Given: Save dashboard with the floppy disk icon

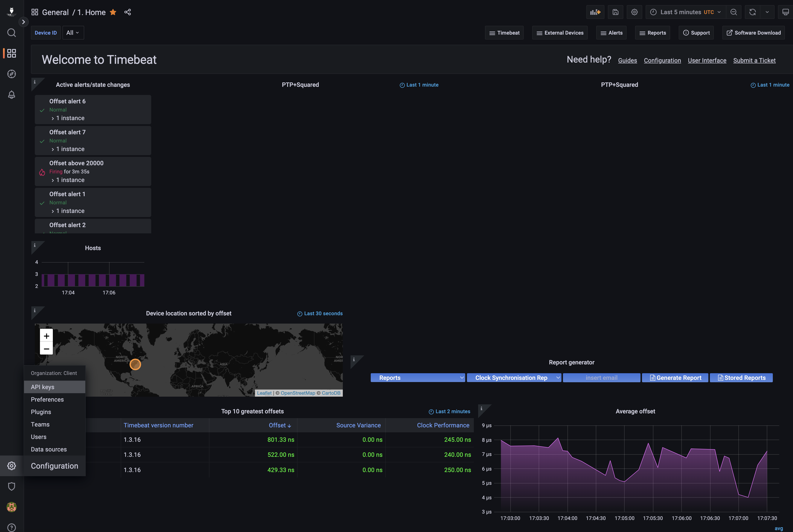Looking at the screenshot, I should coord(615,12).
